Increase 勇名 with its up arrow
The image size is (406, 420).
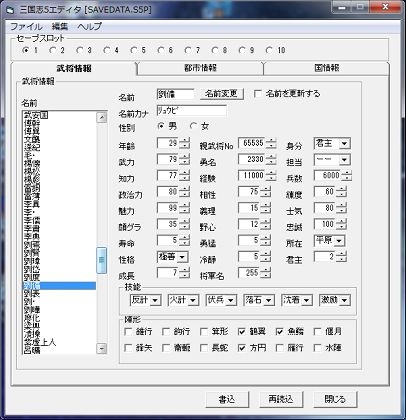pos(271,157)
